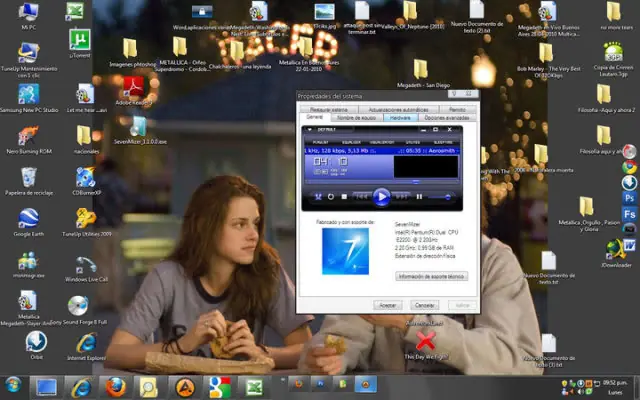Open the Copia de Cvimen Lautaro.3gp file

coord(613,52)
